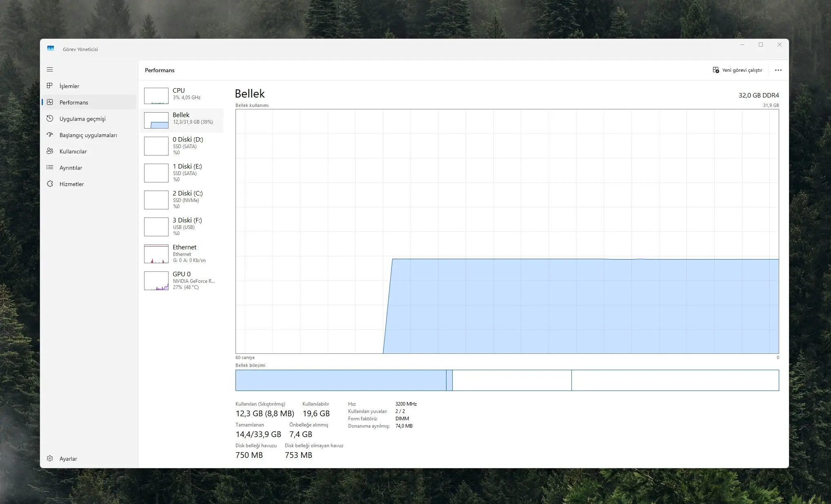Click the Performans page header

pyautogui.click(x=160, y=70)
